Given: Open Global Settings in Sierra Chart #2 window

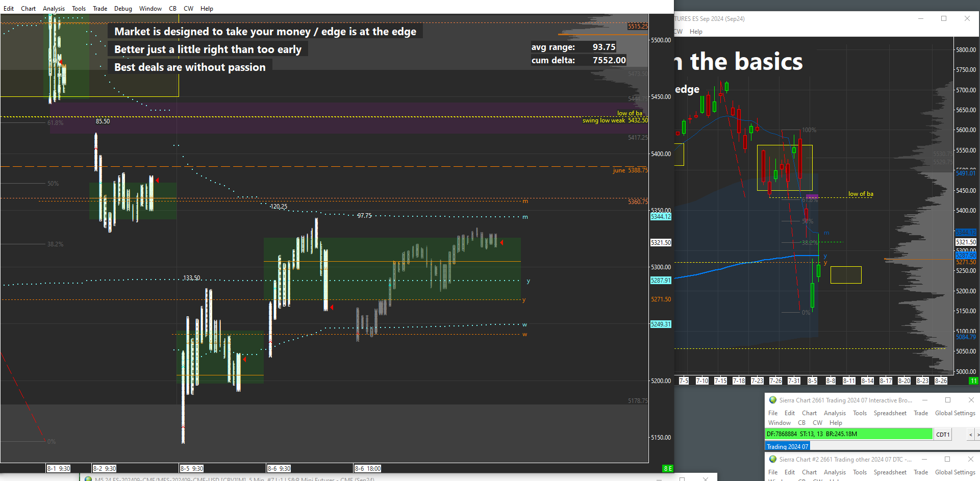Looking at the screenshot, I should pyautogui.click(x=955, y=472).
